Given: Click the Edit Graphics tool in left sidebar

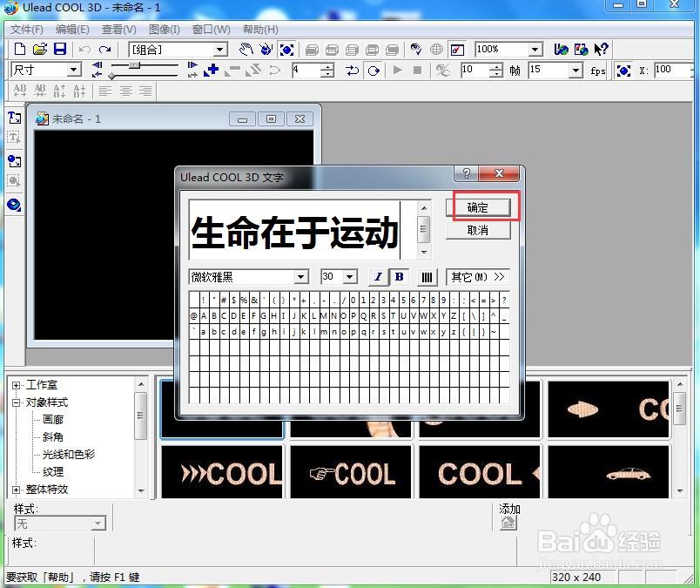Looking at the screenshot, I should point(14,181).
